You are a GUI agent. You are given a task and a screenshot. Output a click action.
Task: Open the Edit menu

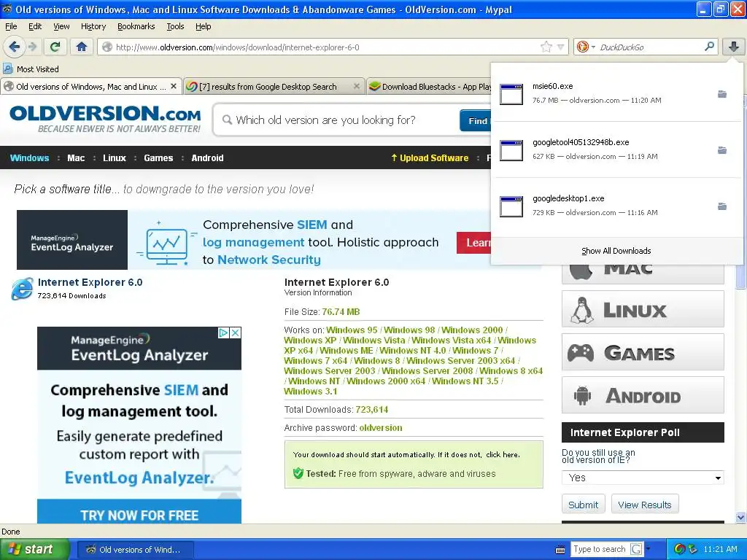35,26
